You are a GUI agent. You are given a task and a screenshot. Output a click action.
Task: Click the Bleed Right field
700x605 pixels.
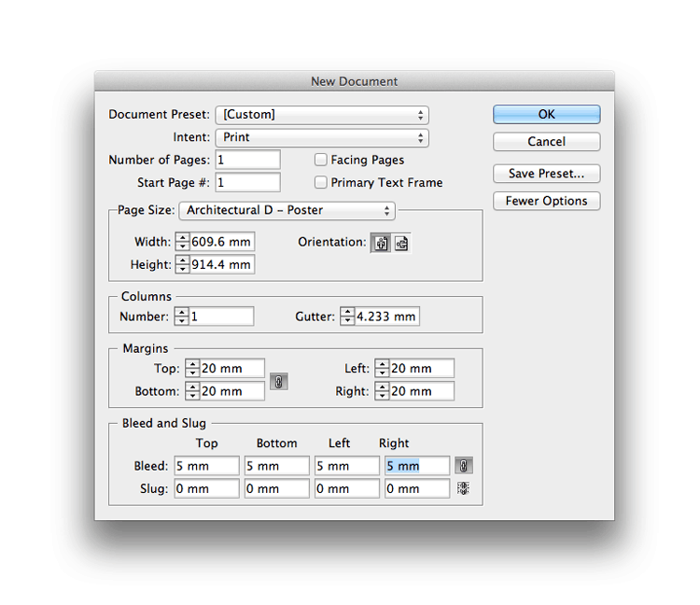pos(417,466)
